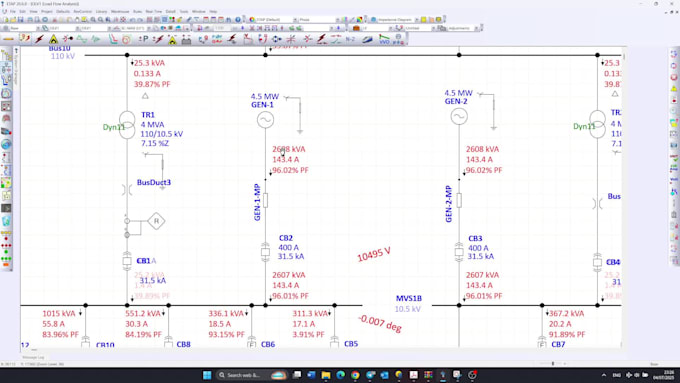Click the ±P optimal power flow mode icon

(x=144, y=39)
